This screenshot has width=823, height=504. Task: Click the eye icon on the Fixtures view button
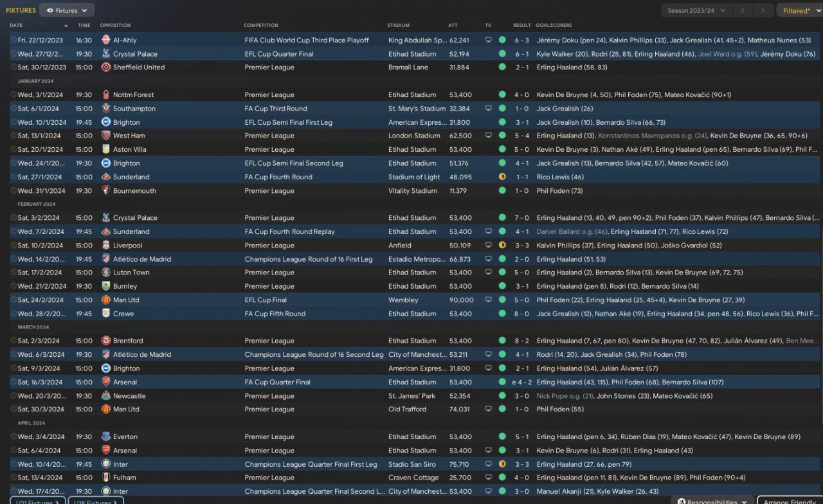pyautogui.click(x=50, y=10)
